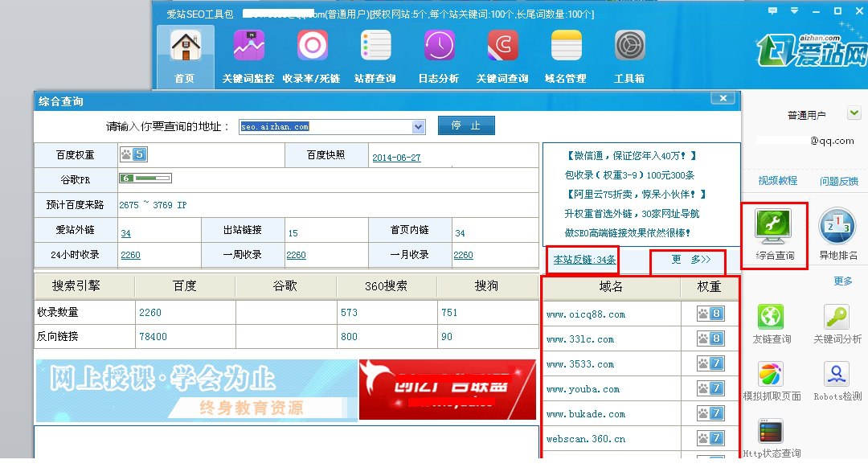Viewport: 868px width, 476px height.
Task: Click weight badge for www.oicq88.com
Action: [710, 314]
